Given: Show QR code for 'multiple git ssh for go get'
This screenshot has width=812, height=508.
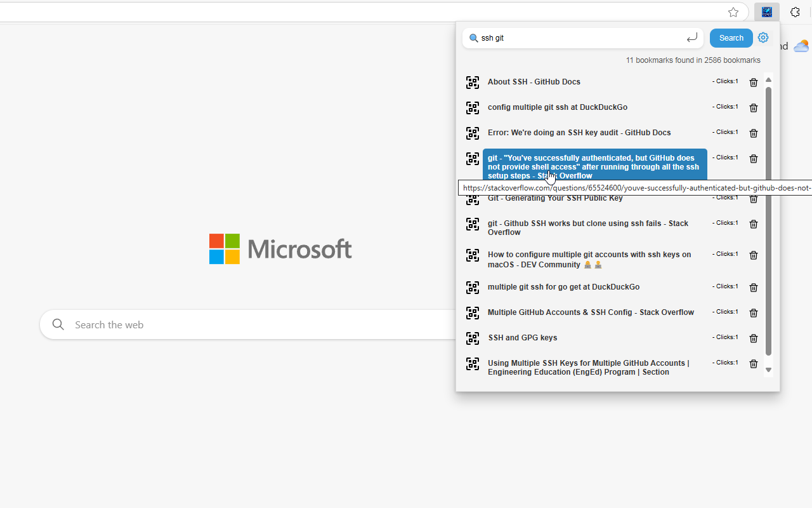Looking at the screenshot, I should click(x=473, y=288).
